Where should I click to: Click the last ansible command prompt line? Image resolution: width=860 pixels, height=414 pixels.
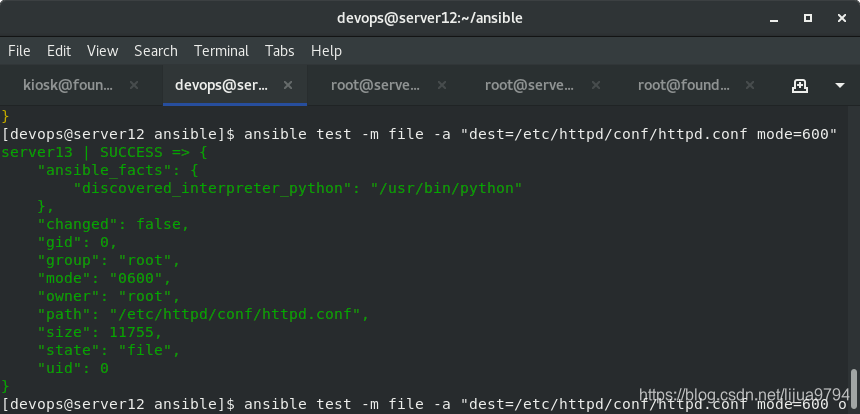click(425, 404)
